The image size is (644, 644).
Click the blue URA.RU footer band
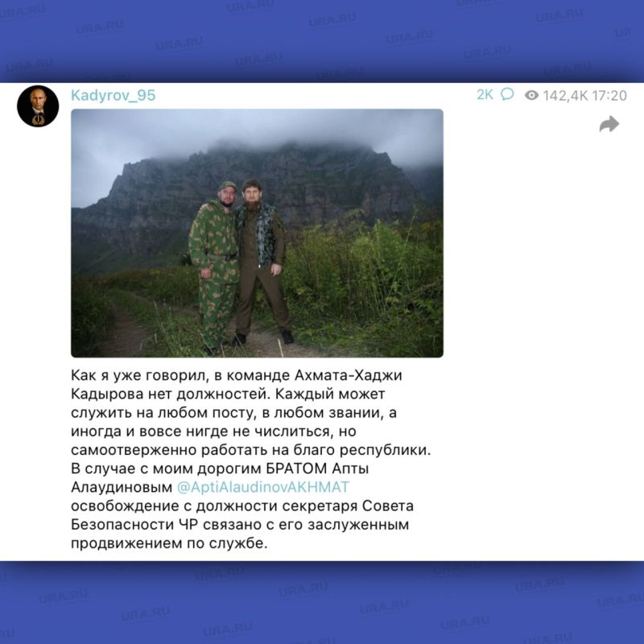point(322,602)
